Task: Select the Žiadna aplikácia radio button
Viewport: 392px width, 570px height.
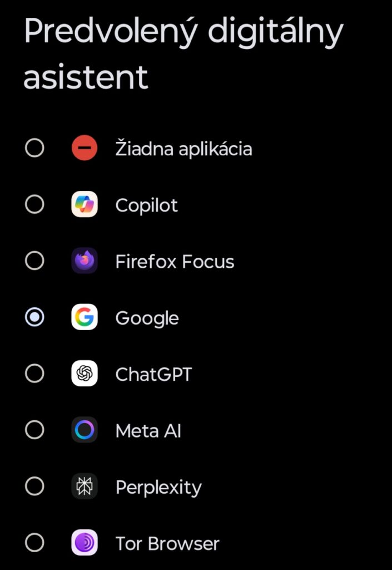Action: (x=35, y=148)
